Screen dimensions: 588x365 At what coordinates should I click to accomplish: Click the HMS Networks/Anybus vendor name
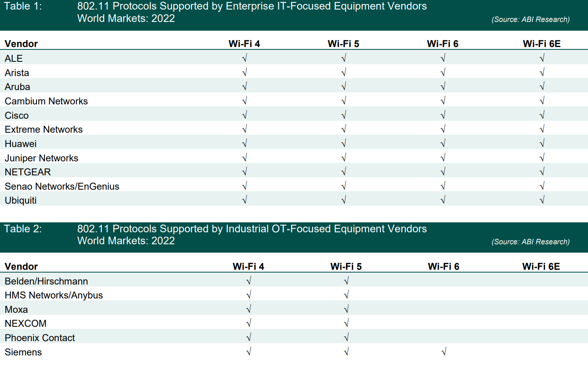click(x=54, y=295)
